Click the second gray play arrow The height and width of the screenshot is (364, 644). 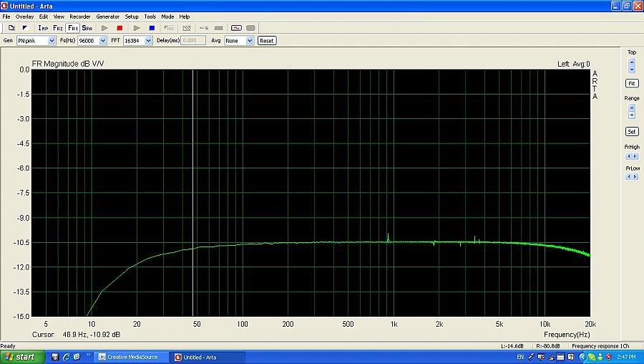[137, 28]
